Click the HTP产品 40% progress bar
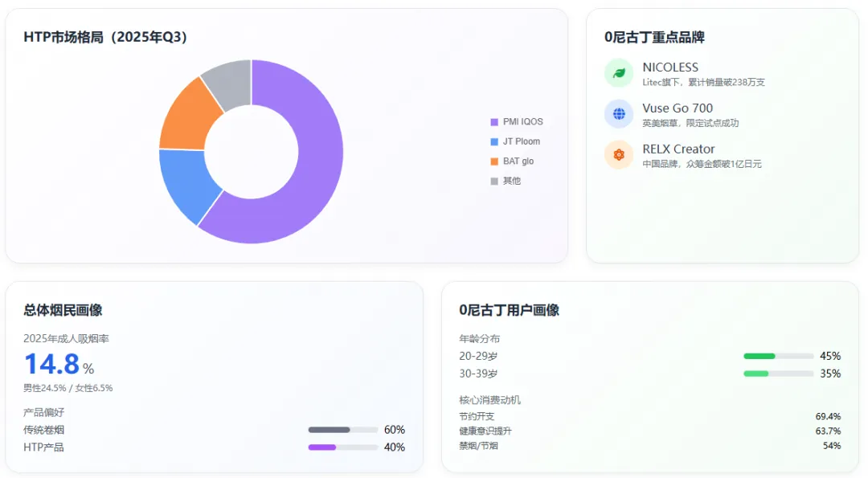 [x=343, y=447]
